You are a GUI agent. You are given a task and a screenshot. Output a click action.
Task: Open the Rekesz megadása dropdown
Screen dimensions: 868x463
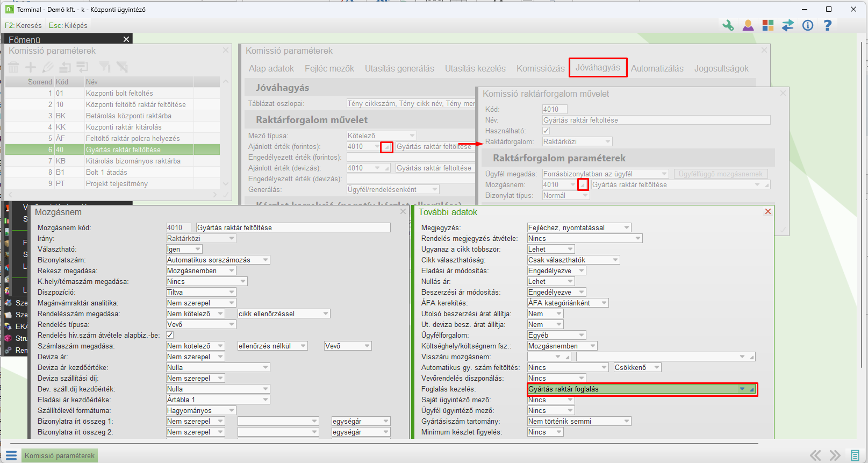click(201, 270)
